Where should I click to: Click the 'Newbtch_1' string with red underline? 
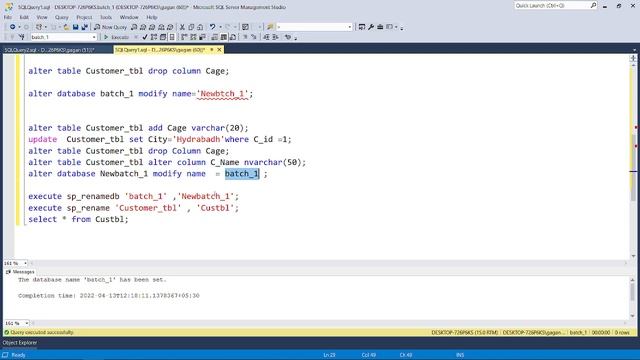coord(223,94)
